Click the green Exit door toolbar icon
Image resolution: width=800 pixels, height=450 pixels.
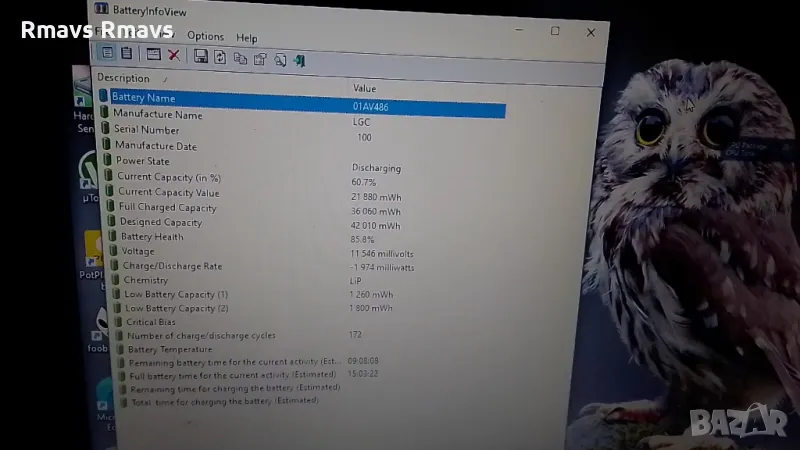[300, 61]
